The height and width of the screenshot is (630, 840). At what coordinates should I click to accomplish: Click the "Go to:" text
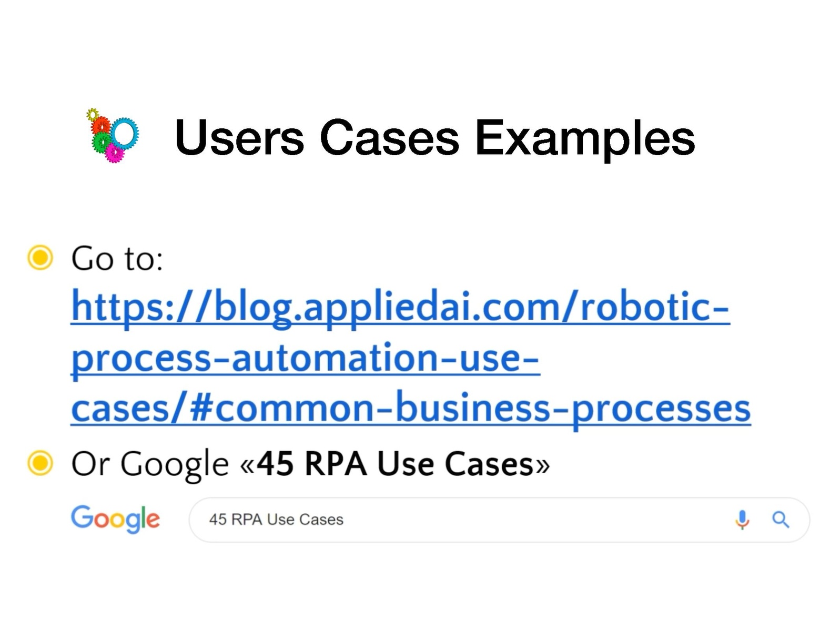pos(117,259)
